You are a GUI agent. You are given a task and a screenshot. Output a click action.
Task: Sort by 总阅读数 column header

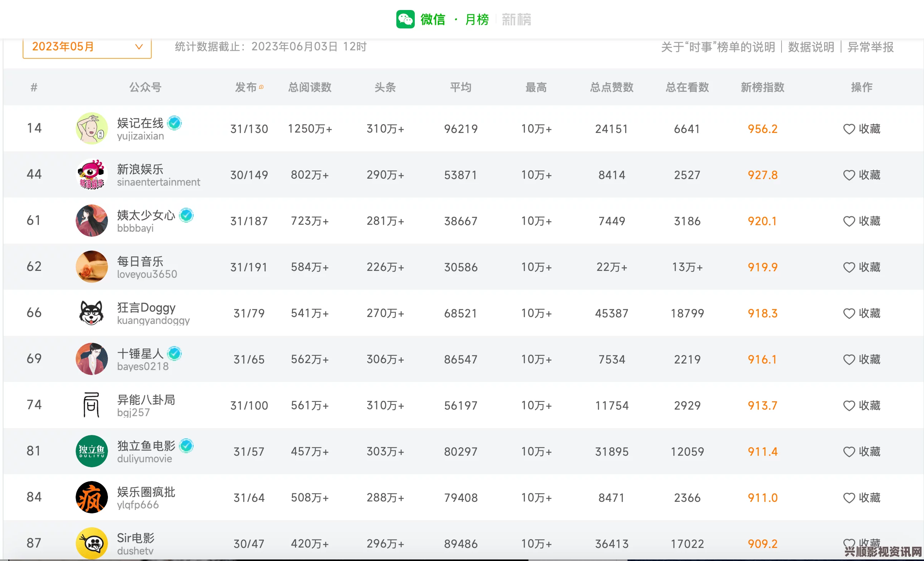tap(310, 87)
